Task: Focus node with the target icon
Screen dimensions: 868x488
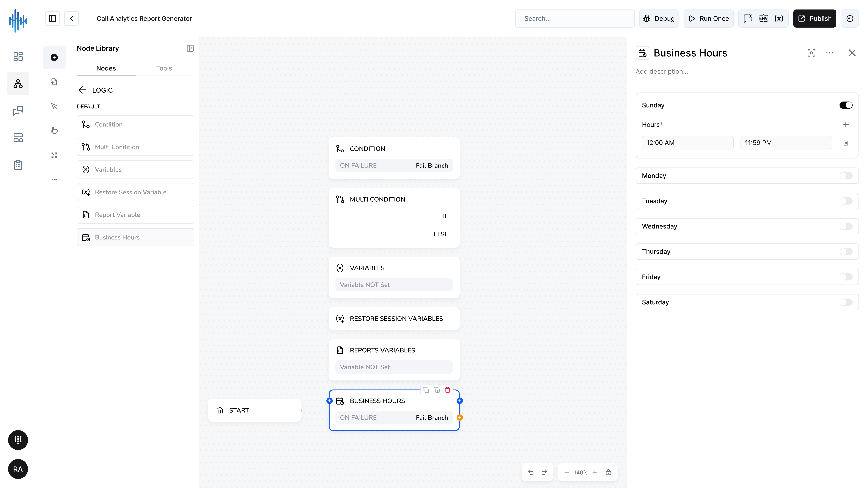Action: (811, 53)
